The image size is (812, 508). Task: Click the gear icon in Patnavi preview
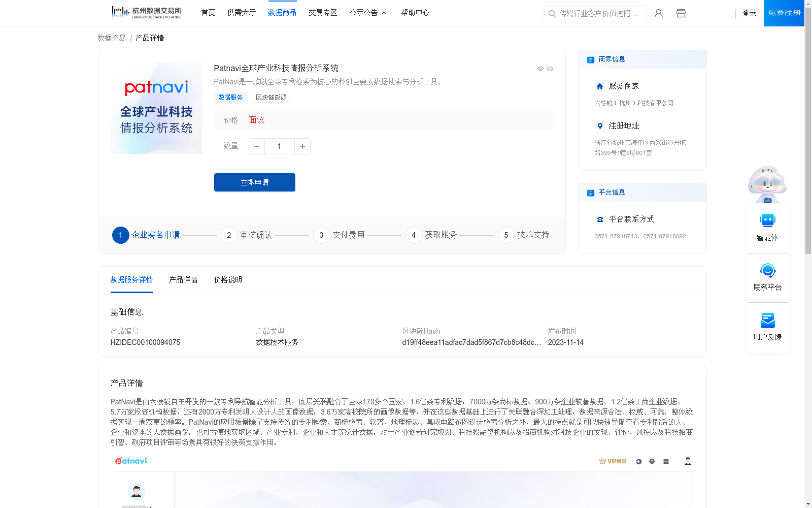coord(652,461)
